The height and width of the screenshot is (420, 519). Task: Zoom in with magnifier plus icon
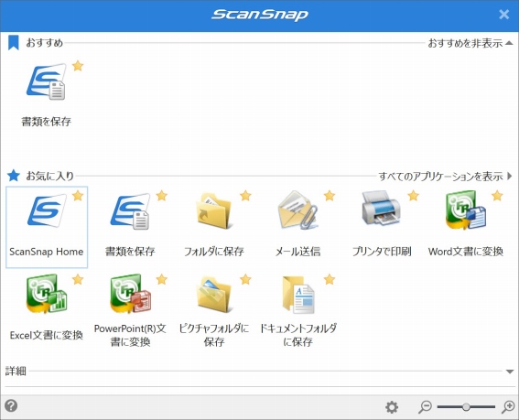(508, 407)
